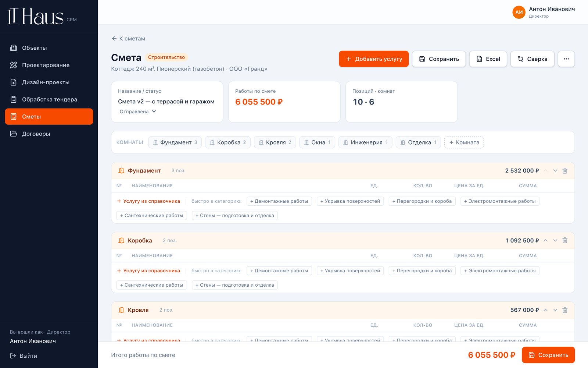The image size is (588, 368).
Task: Click the Haus CRM logo
Action: (x=42, y=17)
